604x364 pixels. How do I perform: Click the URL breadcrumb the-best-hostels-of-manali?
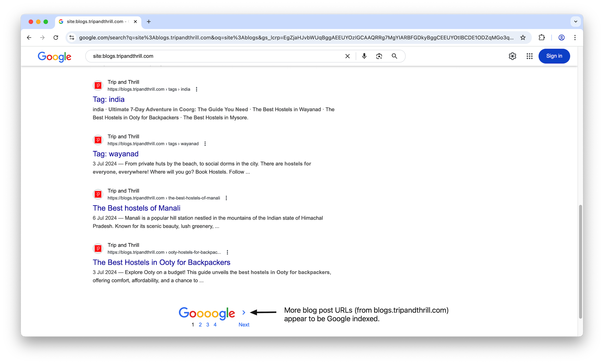point(164,198)
